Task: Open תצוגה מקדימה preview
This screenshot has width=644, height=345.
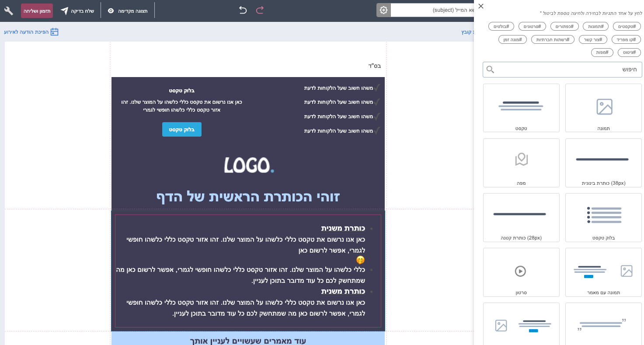Action: (128, 11)
